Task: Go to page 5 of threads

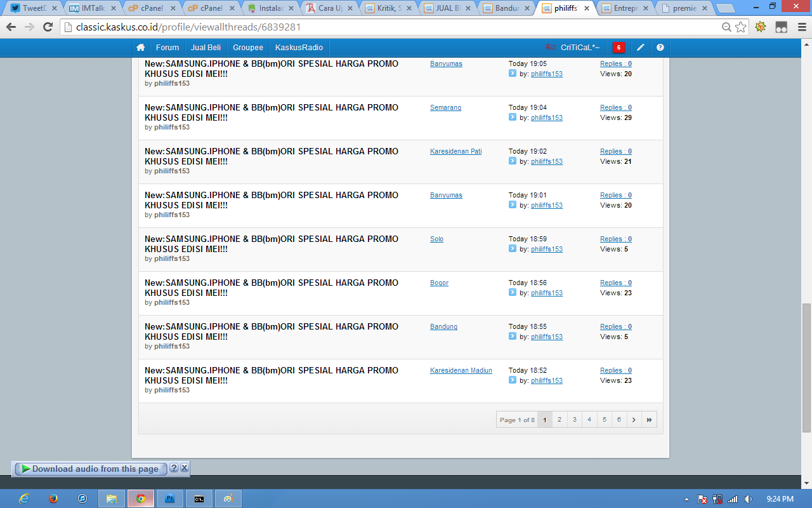Action: click(605, 420)
